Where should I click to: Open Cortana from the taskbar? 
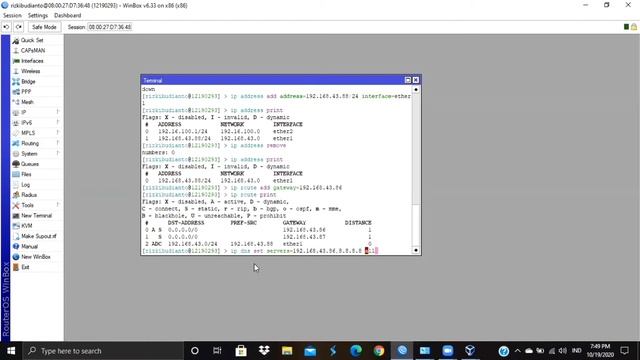pyautogui.click(x=195, y=351)
